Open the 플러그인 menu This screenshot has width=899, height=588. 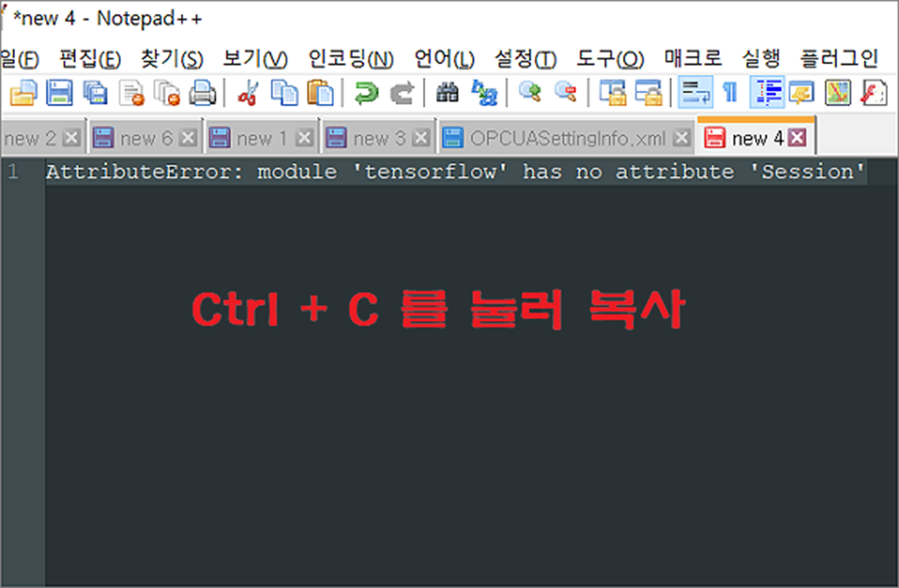click(x=839, y=58)
